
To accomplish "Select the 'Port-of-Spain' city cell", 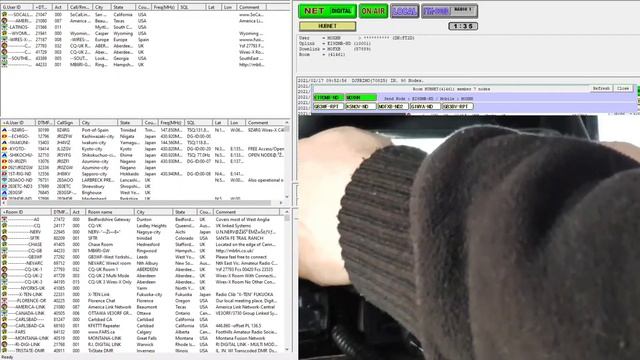I will (95, 130).
